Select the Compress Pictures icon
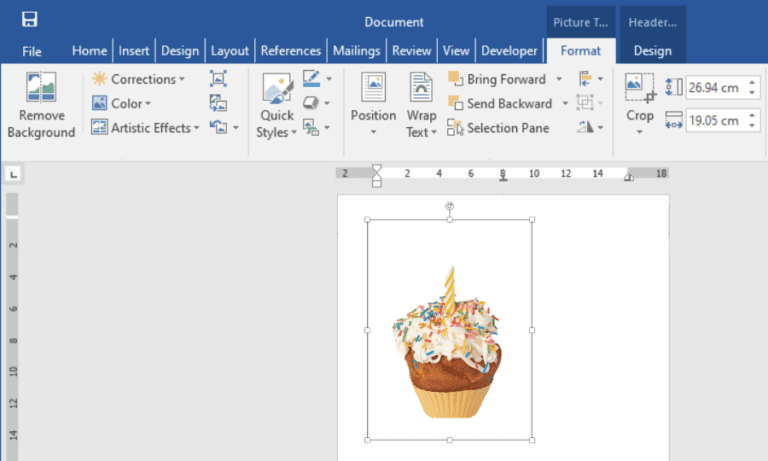 218,78
